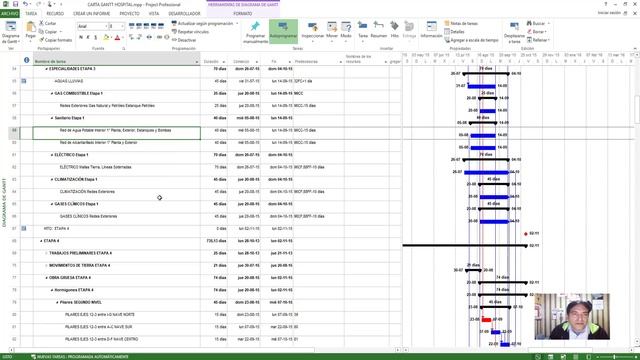Viewport: 640px width, 360px height.
Task: Click HITO: ETAPA 4 milestone marker in chart
Action: 526,234
